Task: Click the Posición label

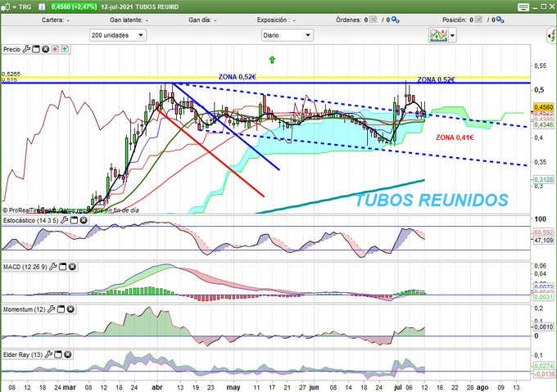Action: (x=455, y=20)
